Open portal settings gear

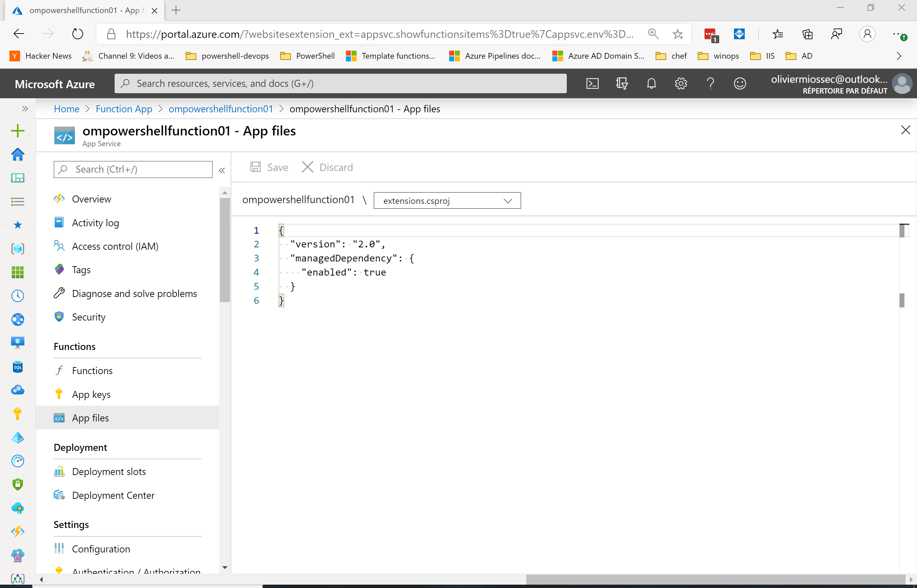[x=681, y=83]
